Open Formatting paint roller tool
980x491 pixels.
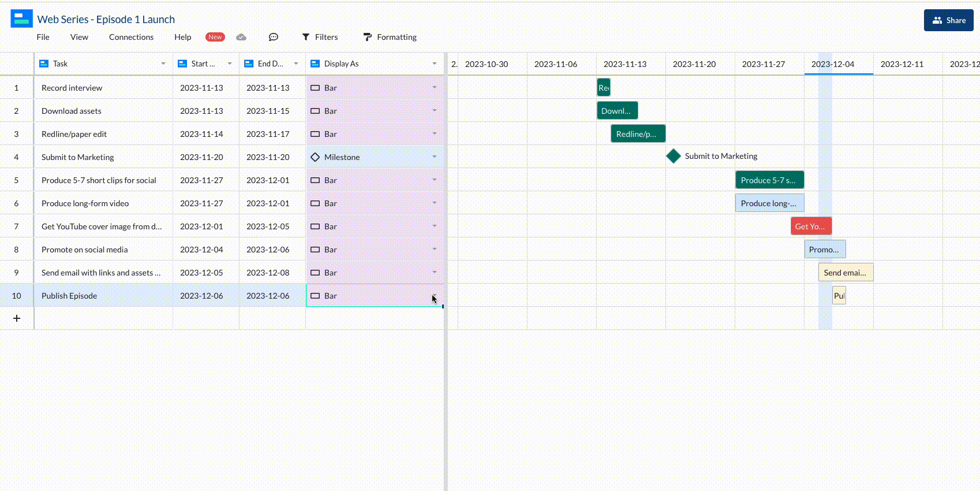367,37
